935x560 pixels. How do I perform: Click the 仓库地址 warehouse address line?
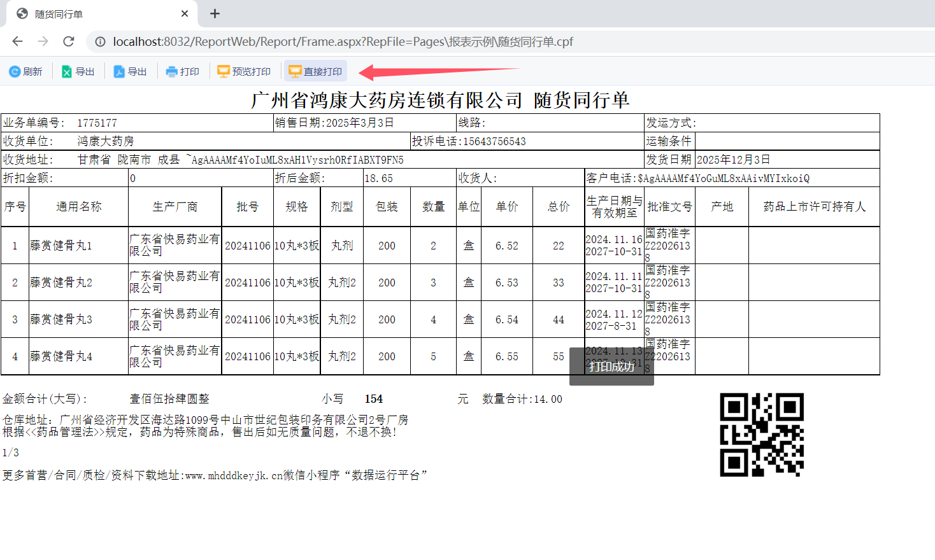[205, 420]
